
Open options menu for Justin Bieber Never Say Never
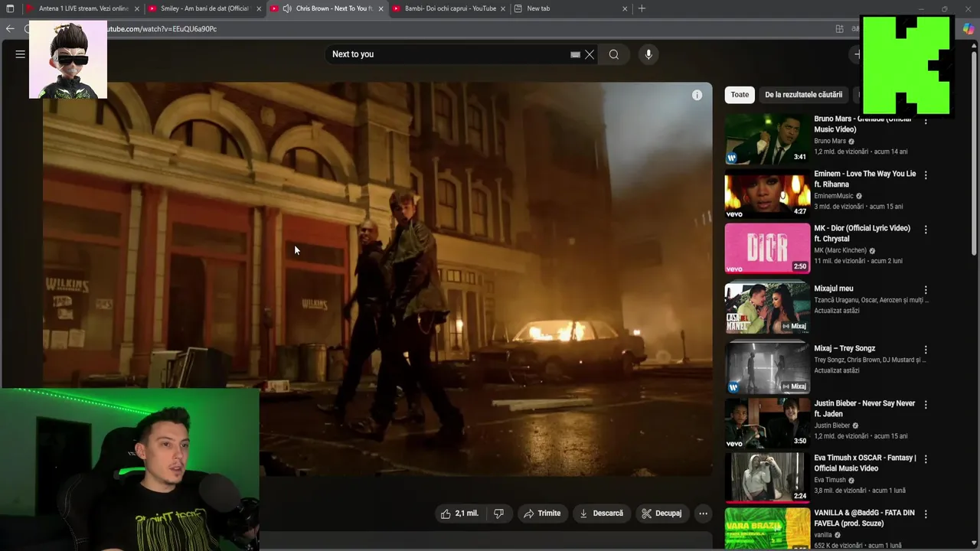[926, 405]
